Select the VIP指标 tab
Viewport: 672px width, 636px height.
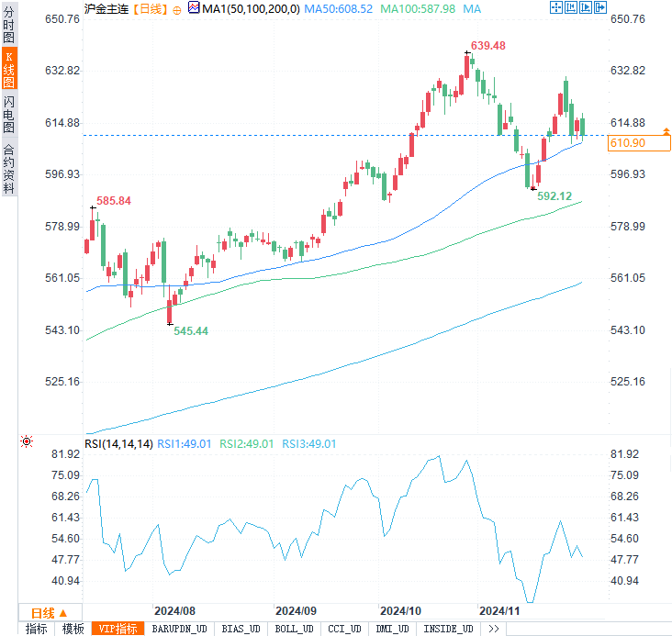click(x=118, y=629)
